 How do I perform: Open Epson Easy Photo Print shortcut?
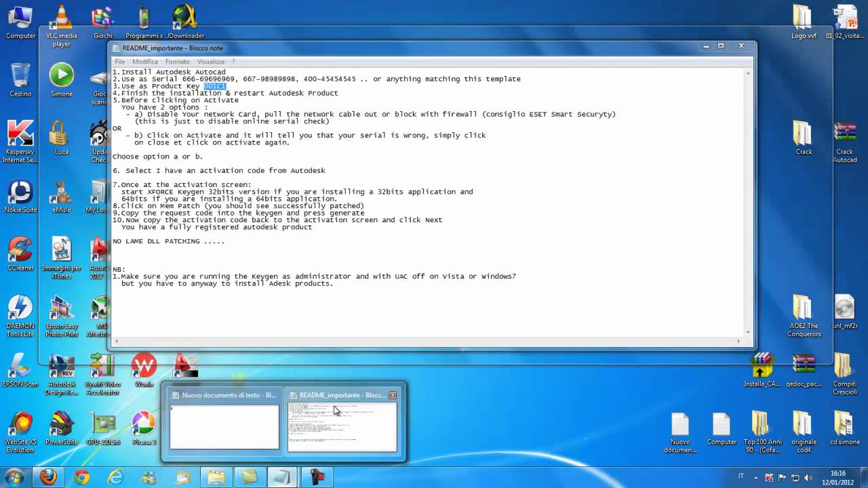(62, 317)
